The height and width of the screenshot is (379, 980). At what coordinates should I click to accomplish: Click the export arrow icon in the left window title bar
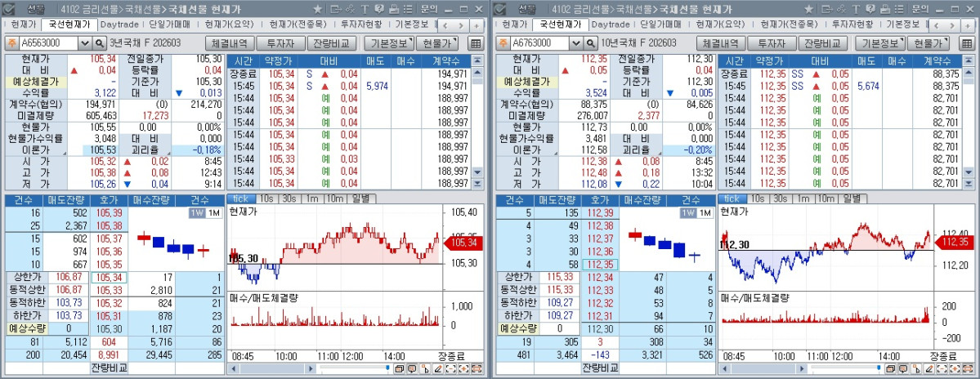336,9
